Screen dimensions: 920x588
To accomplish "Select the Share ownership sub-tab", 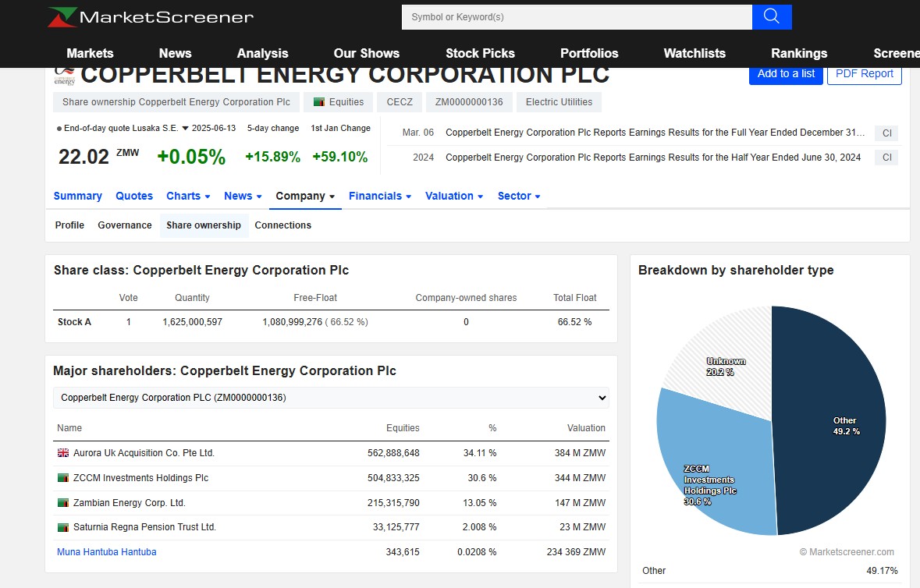I will (x=204, y=225).
